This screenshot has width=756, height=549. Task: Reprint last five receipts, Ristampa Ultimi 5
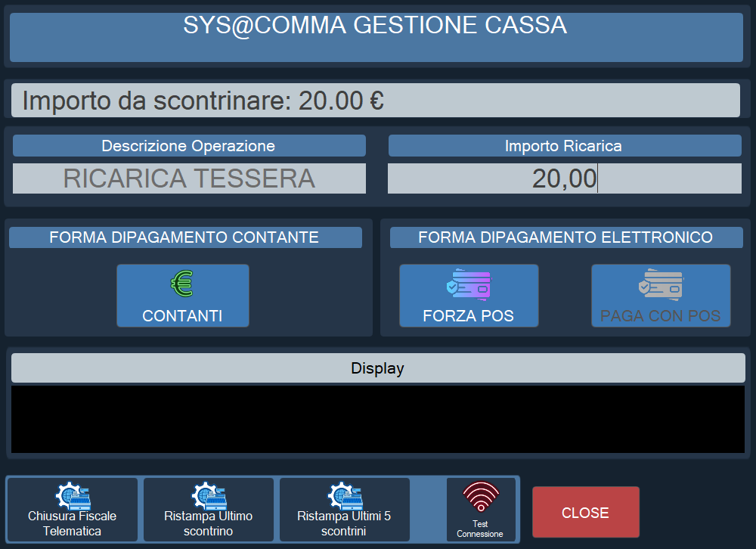[x=344, y=510]
